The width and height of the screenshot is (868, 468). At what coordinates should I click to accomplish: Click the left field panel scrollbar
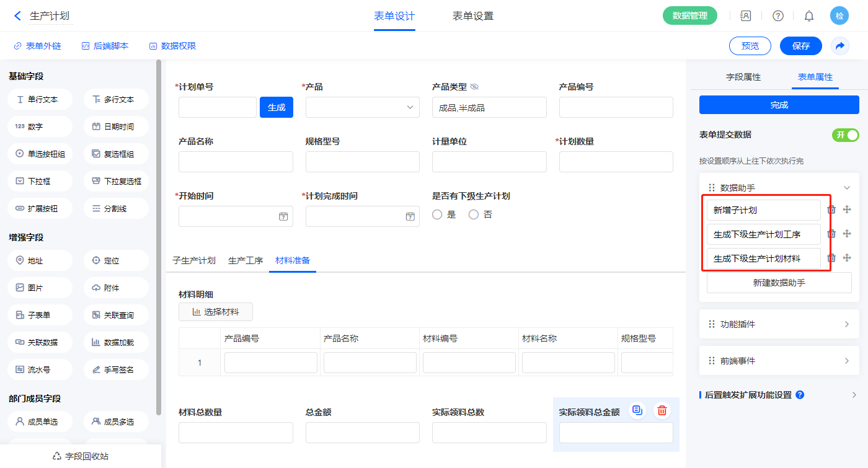pyautogui.click(x=159, y=236)
